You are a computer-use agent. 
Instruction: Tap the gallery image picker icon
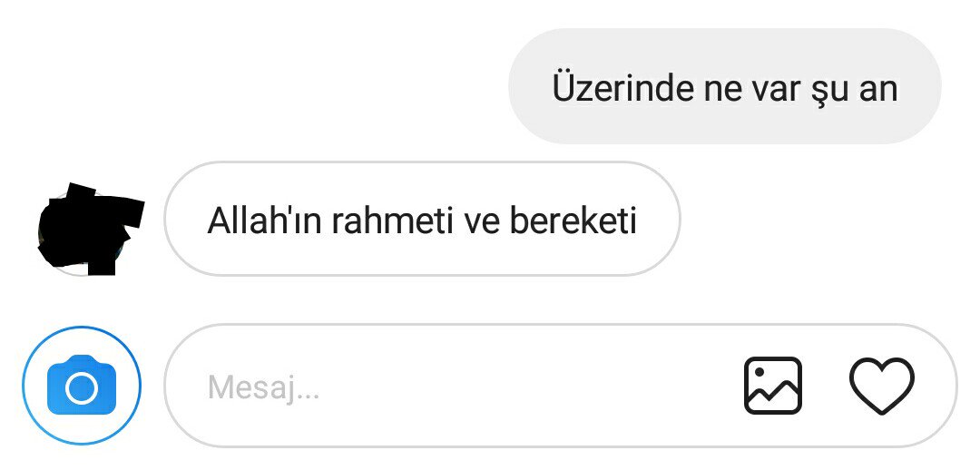pos(772,386)
